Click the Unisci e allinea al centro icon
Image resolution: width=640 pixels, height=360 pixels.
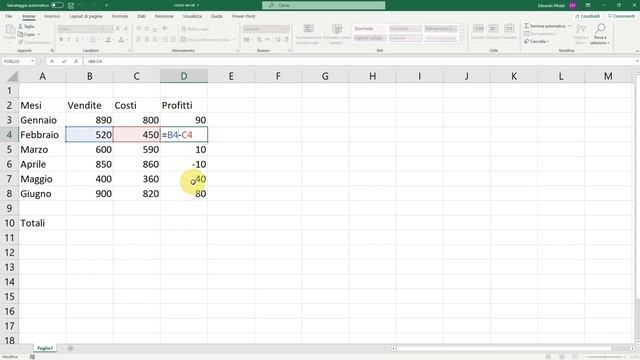tap(184, 40)
